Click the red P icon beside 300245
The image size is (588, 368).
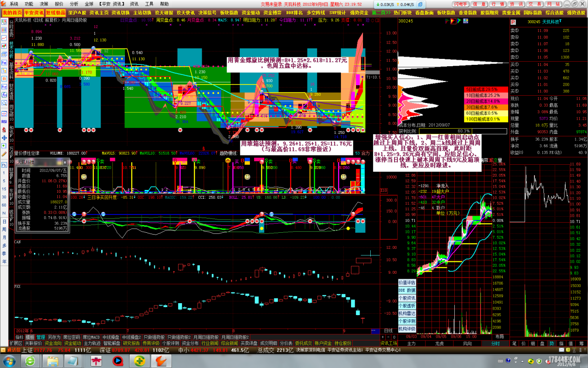tap(513, 22)
